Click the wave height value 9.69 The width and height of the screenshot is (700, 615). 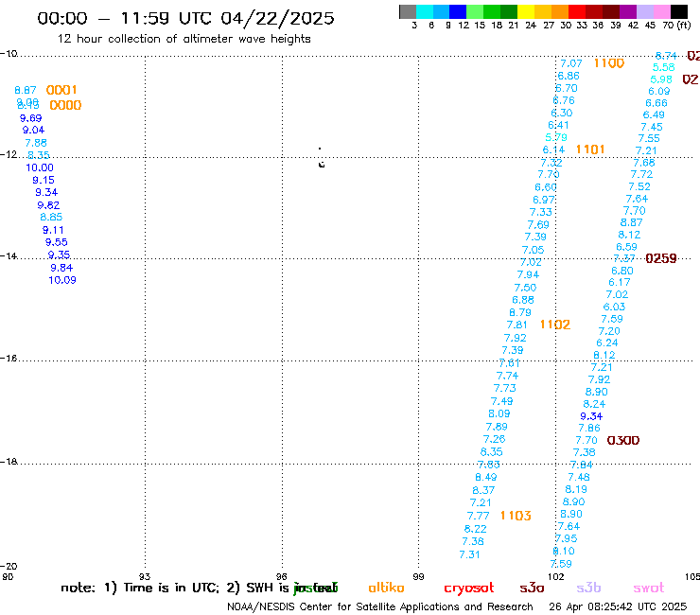(x=30, y=119)
